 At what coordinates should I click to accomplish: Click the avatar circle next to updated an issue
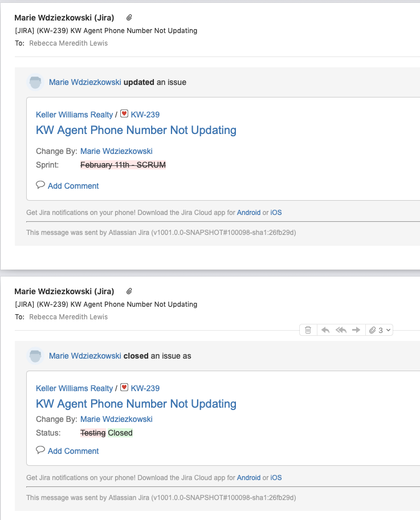tap(35, 82)
